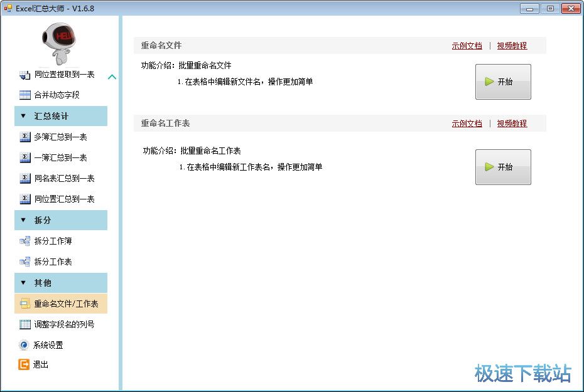Click the orange 退出 exit icon
This screenshot has height=392, width=584.
(x=24, y=364)
